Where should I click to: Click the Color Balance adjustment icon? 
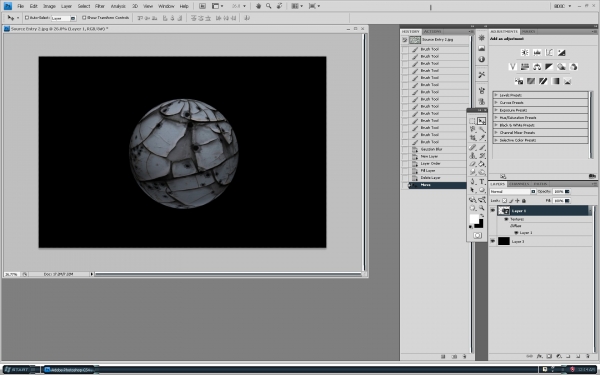(537, 67)
